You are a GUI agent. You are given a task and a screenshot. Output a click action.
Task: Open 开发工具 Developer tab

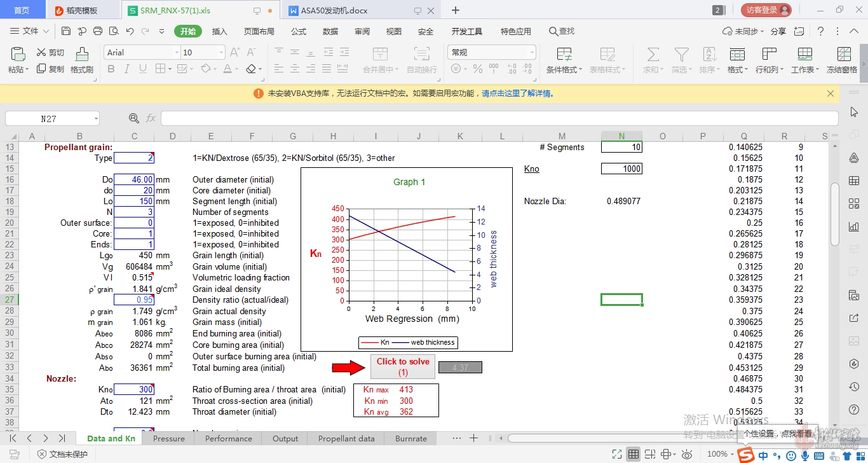point(467,31)
